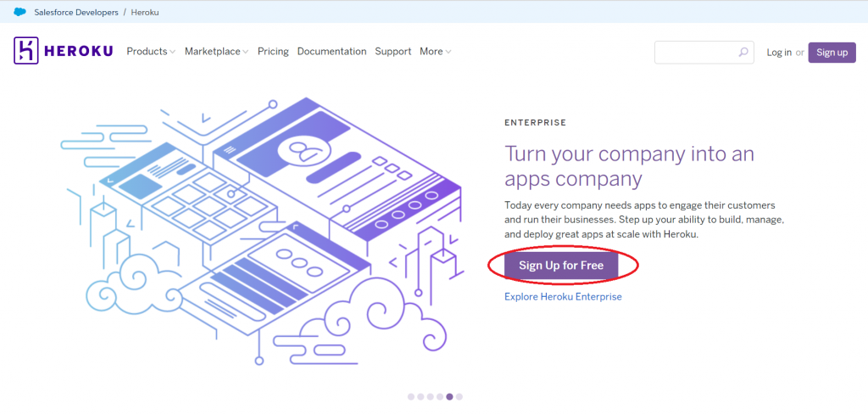The image size is (868, 414).
Task: Select the first carousel dot
Action: point(411,397)
